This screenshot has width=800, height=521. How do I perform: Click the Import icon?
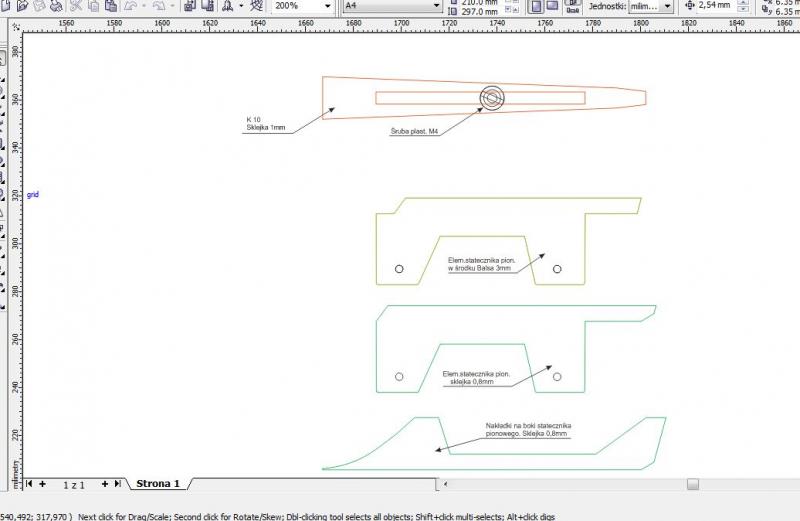[188, 5]
